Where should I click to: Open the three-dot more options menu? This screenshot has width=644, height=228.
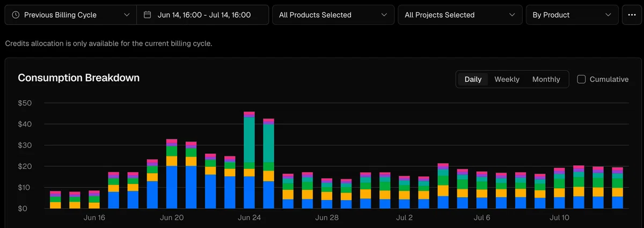[631, 15]
